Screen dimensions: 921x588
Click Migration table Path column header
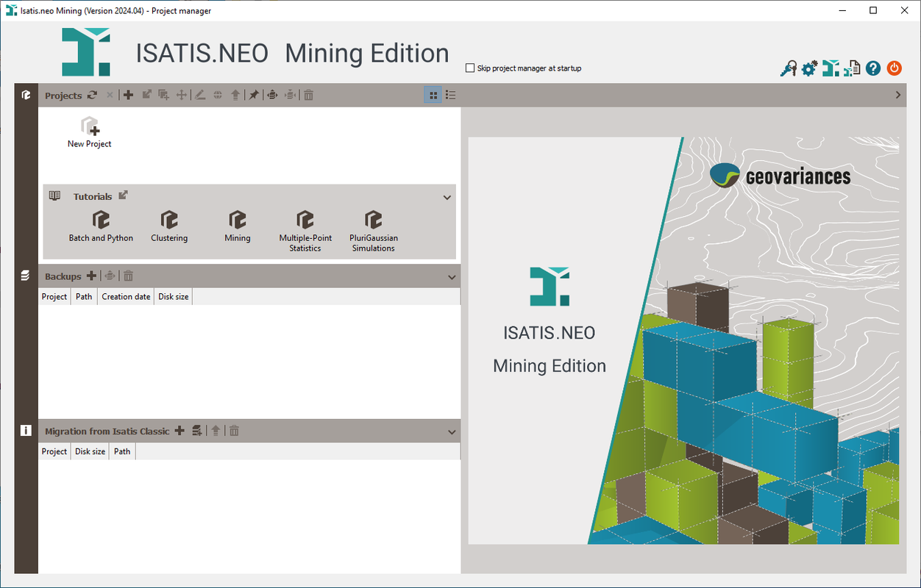click(122, 451)
